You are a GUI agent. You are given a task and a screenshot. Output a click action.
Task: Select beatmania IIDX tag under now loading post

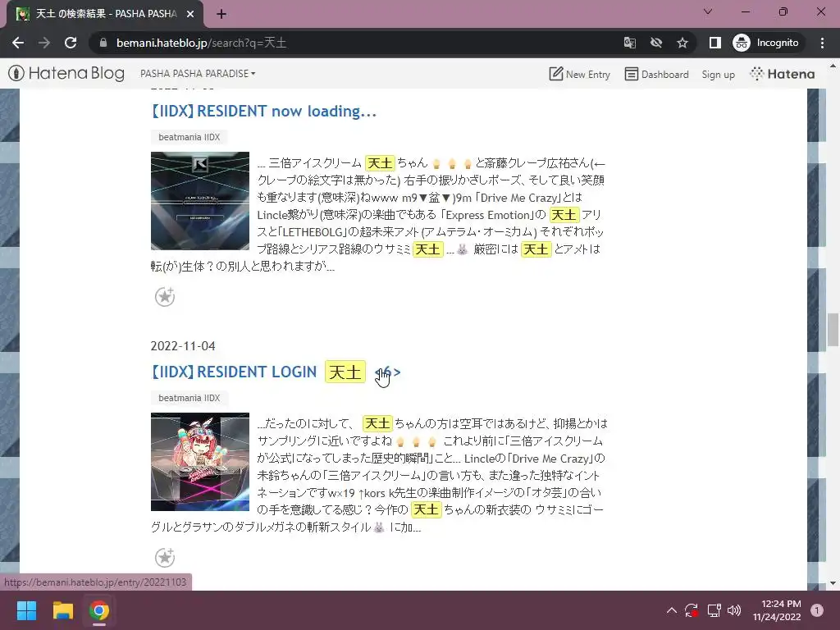(x=189, y=137)
